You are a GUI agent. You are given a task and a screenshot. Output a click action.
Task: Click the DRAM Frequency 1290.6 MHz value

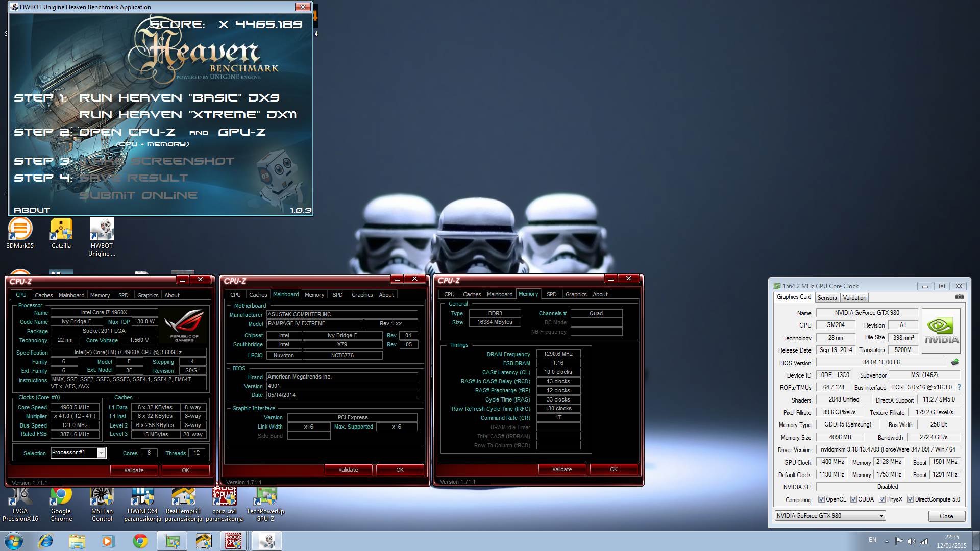click(558, 354)
